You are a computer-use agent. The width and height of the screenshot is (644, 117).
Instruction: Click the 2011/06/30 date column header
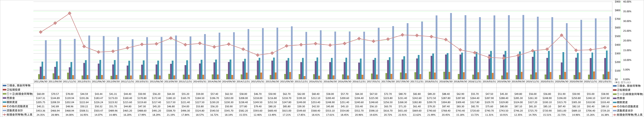[41, 81]
